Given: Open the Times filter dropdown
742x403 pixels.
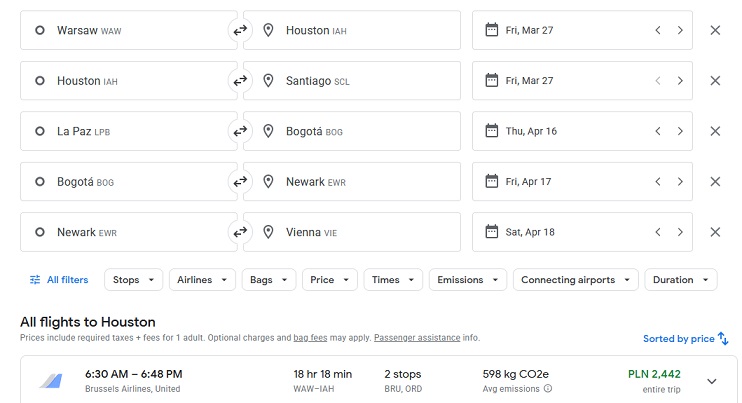Looking at the screenshot, I should (x=393, y=280).
